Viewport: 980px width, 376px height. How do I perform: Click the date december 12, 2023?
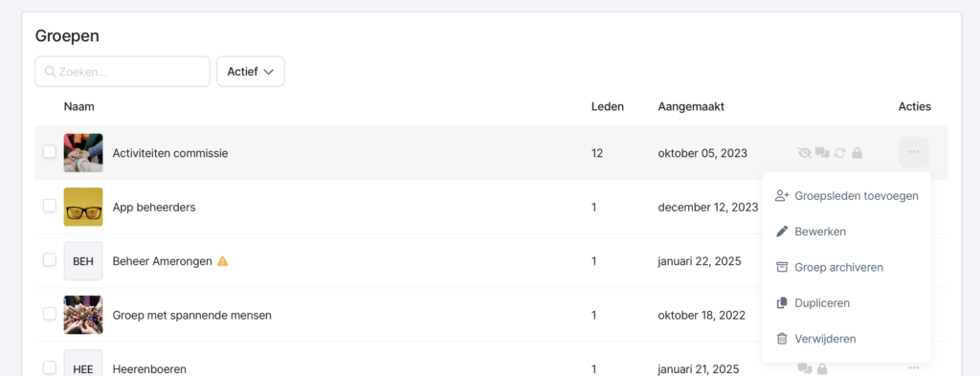(708, 207)
